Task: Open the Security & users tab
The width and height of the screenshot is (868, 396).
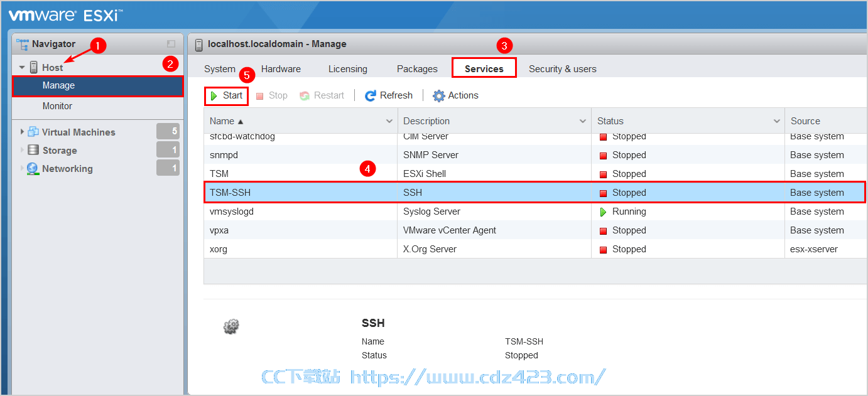Action: tap(563, 69)
